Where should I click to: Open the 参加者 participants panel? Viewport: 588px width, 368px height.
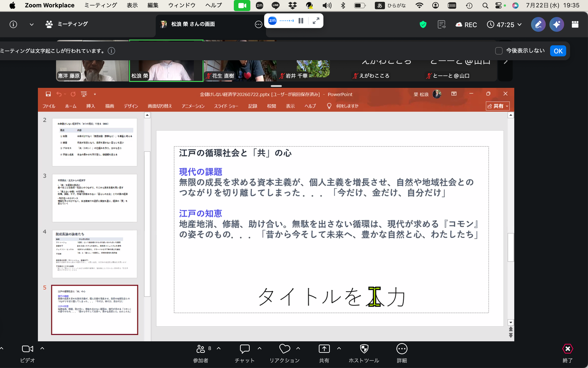click(201, 354)
